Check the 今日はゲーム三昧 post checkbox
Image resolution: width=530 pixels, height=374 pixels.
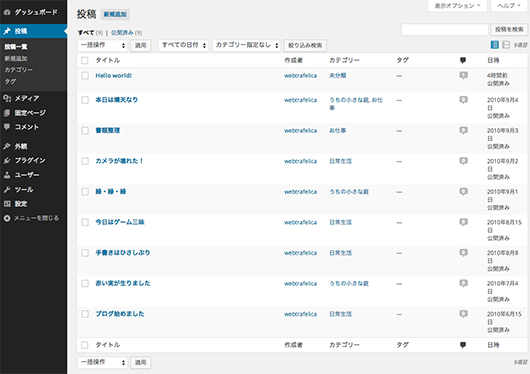(x=85, y=222)
